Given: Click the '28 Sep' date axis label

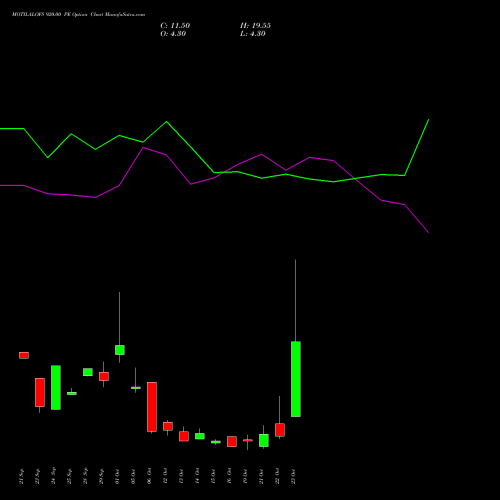Looking at the screenshot, I should click(x=86, y=476).
